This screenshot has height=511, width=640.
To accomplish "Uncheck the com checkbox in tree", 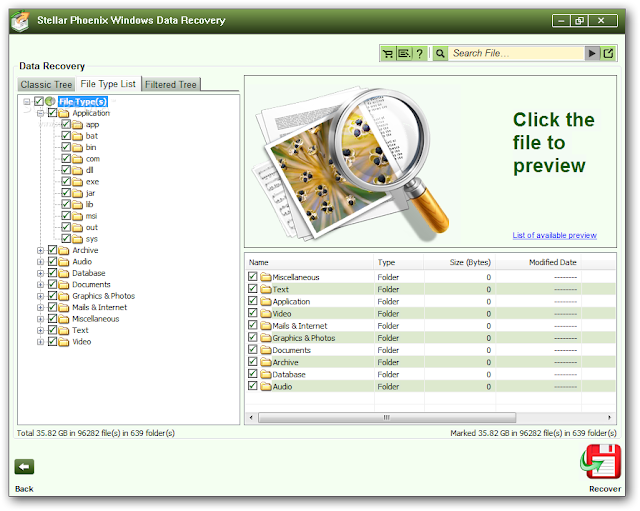I will 66,158.
